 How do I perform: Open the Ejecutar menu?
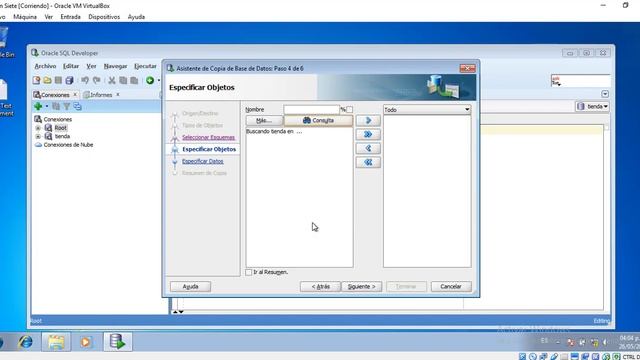click(x=145, y=66)
